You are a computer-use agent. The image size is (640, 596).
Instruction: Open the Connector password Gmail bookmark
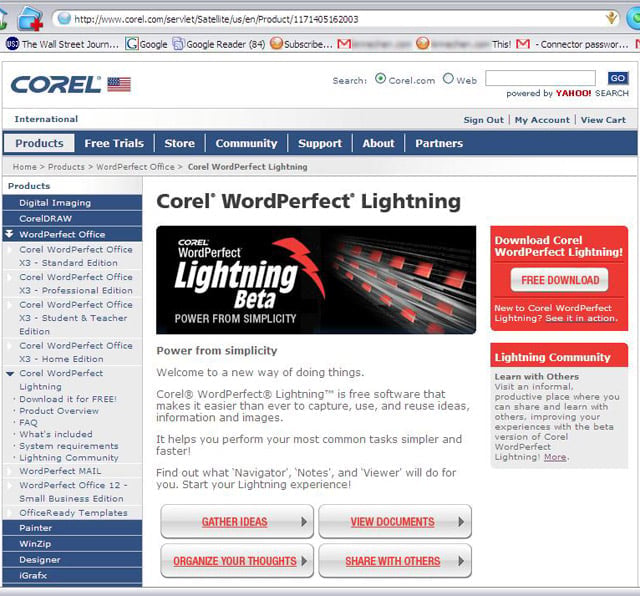click(572, 44)
